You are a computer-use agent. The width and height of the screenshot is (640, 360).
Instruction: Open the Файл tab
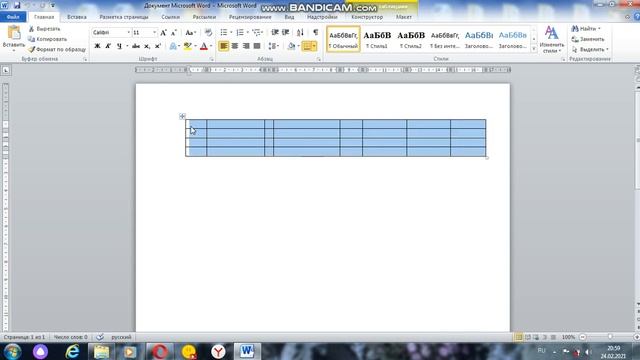pyautogui.click(x=13, y=17)
